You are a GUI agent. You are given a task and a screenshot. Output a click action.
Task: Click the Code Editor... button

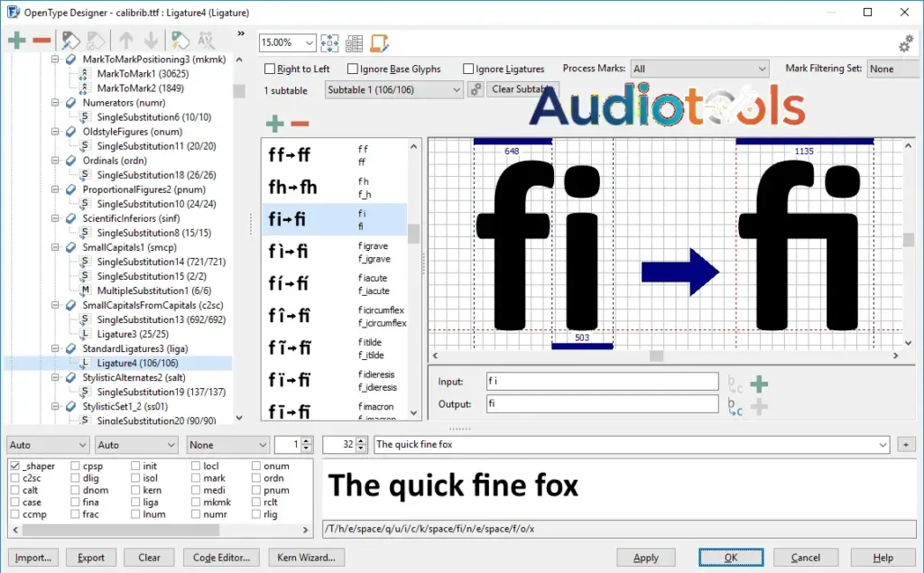pos(222,557)
